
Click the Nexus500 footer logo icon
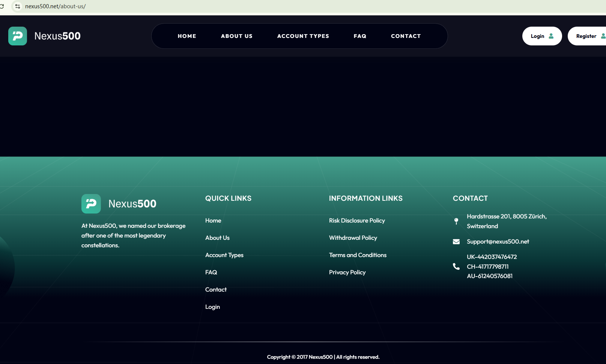(x=91, y=204)
